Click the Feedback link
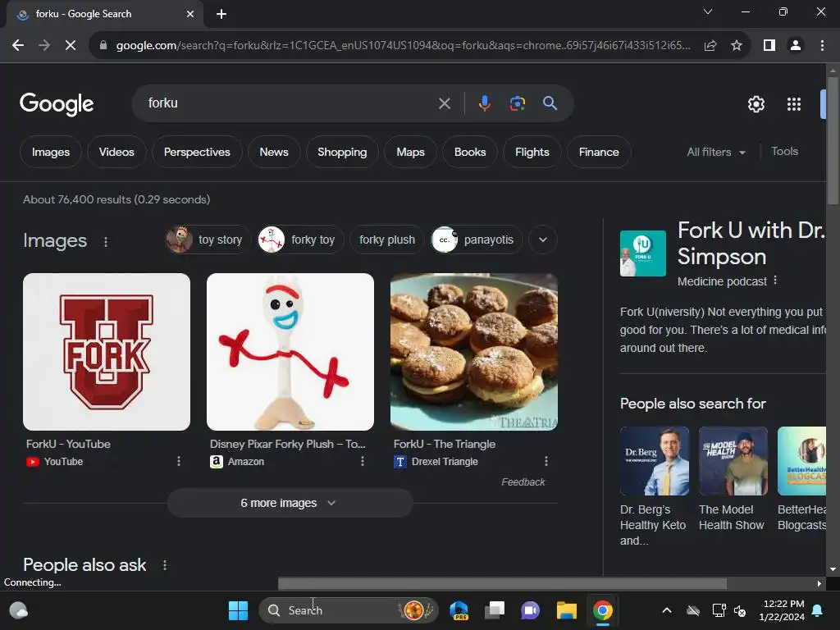 point(523,482)
